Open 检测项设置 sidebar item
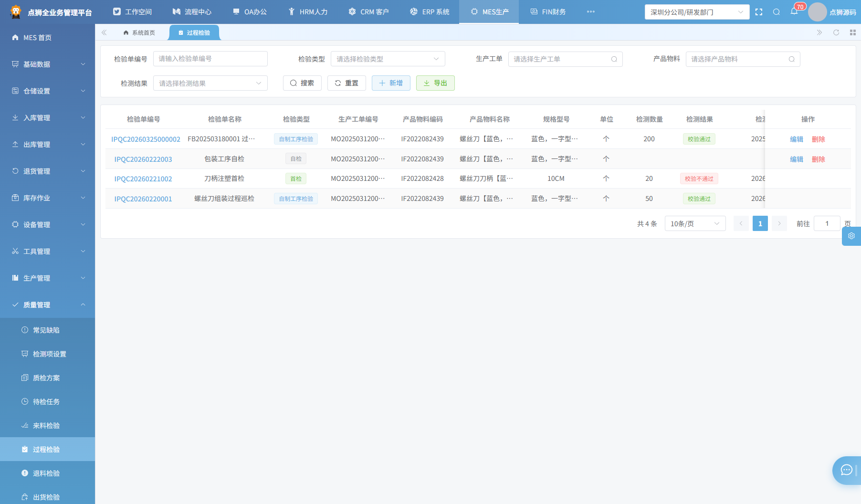The image size is (861, 504). tap(47, 354)
